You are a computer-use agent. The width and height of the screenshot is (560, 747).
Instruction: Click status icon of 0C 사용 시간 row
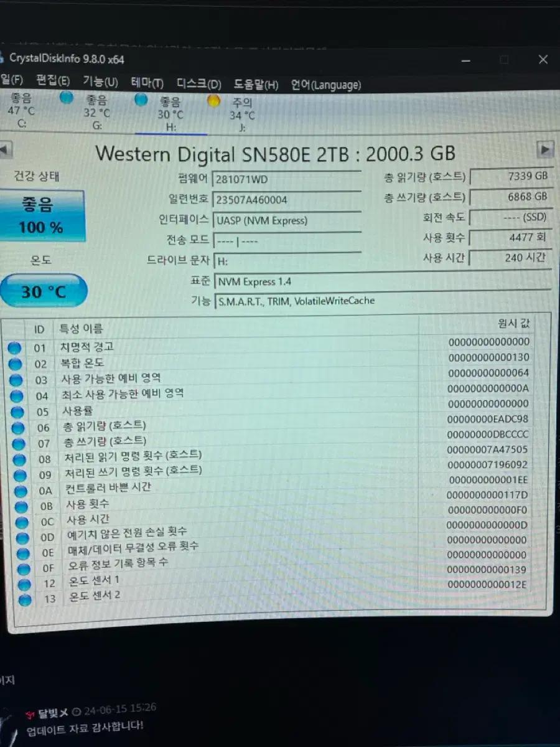[x=22, y=522]
